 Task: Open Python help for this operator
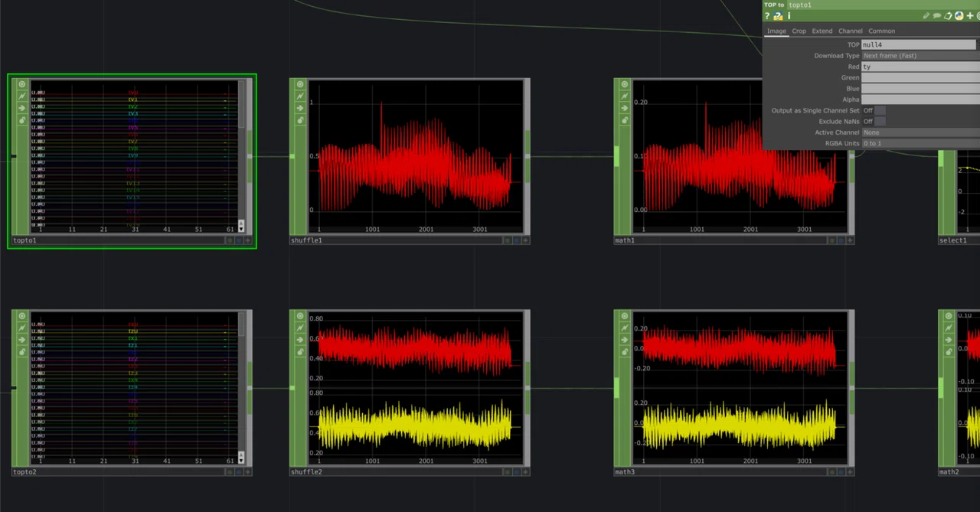pyautogui.click(x=778, y=16)
